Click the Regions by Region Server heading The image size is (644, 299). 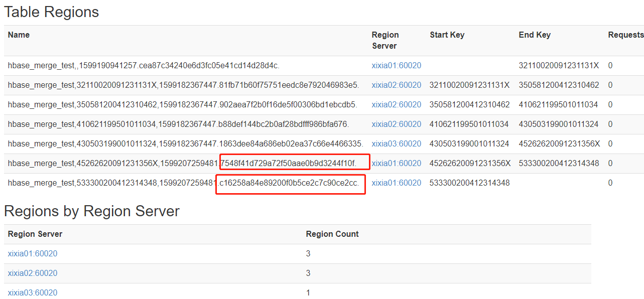pos(92,211)
